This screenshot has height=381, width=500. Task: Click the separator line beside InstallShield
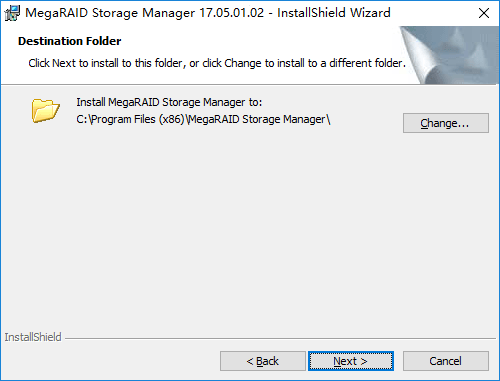point(280,339)
